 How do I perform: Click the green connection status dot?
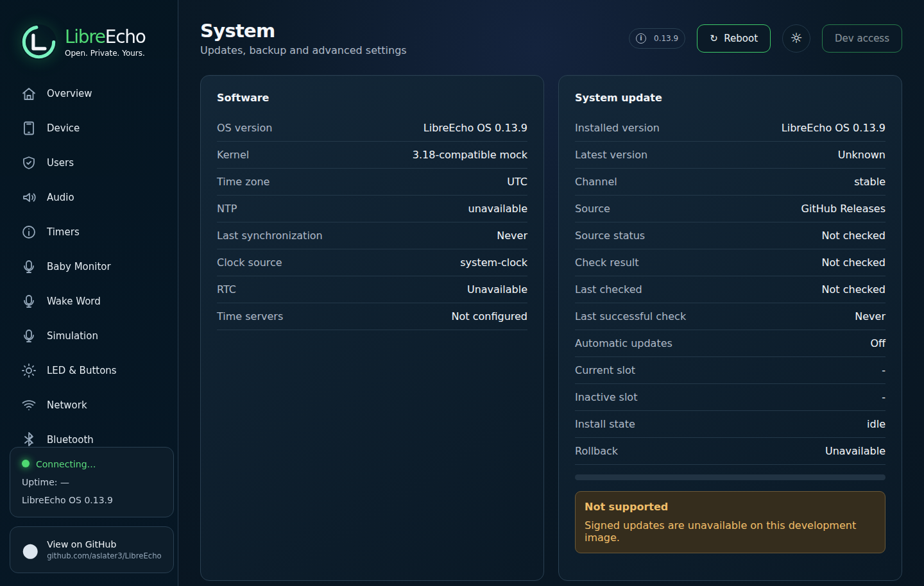26,464
